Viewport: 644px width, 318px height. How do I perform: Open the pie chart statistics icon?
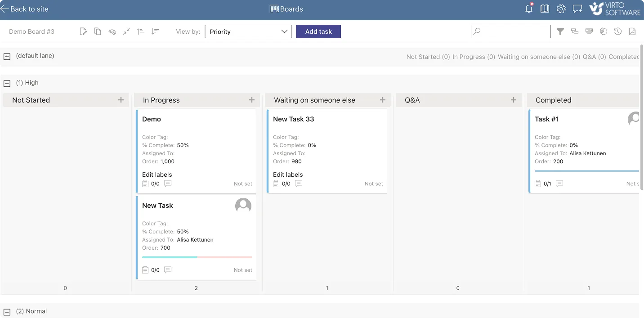pos(604,31)
